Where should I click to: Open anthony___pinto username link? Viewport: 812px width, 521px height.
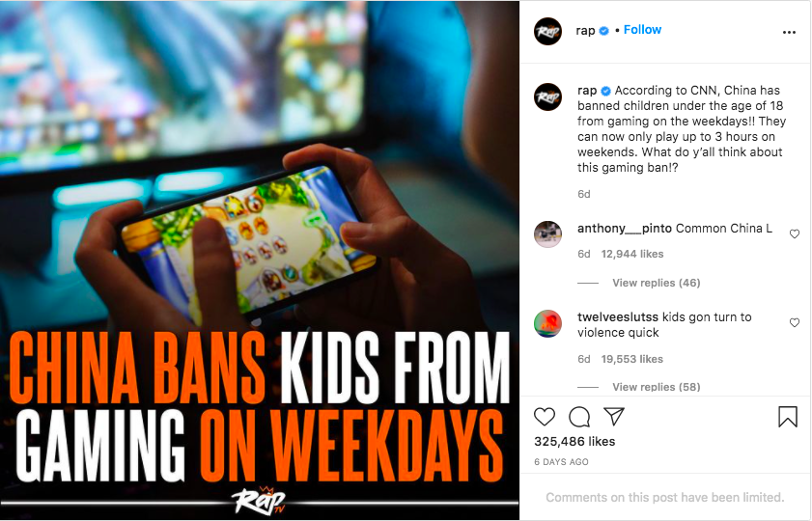pyautogui.click(x=625, y=229)
